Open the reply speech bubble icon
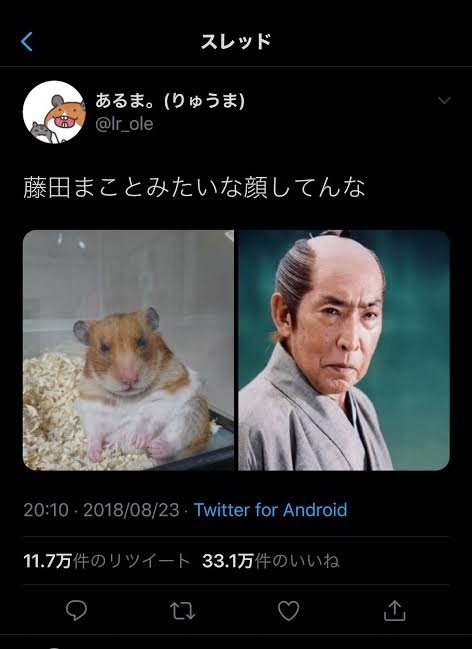The height and width of the screenshot is (649, 472). click(x=77, y=611)
